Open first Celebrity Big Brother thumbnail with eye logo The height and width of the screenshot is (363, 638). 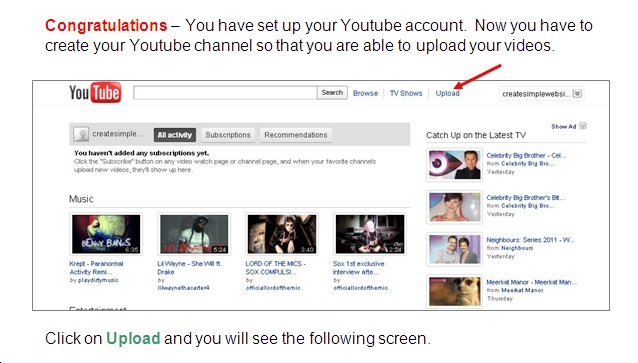click(x=454, y=164)
